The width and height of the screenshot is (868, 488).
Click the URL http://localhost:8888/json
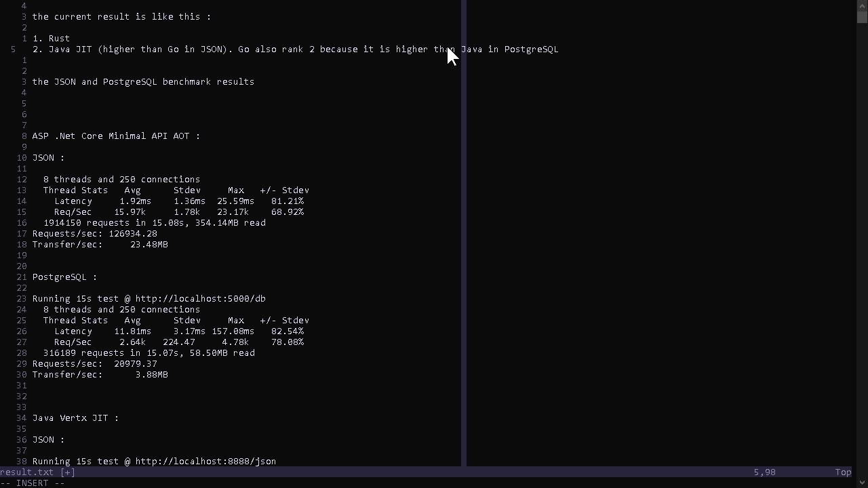tap(205, 462)
